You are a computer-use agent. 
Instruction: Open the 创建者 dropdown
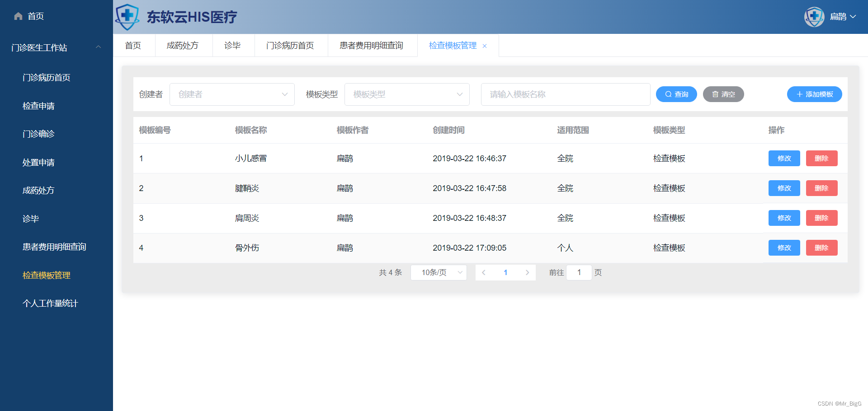(232, 94)
